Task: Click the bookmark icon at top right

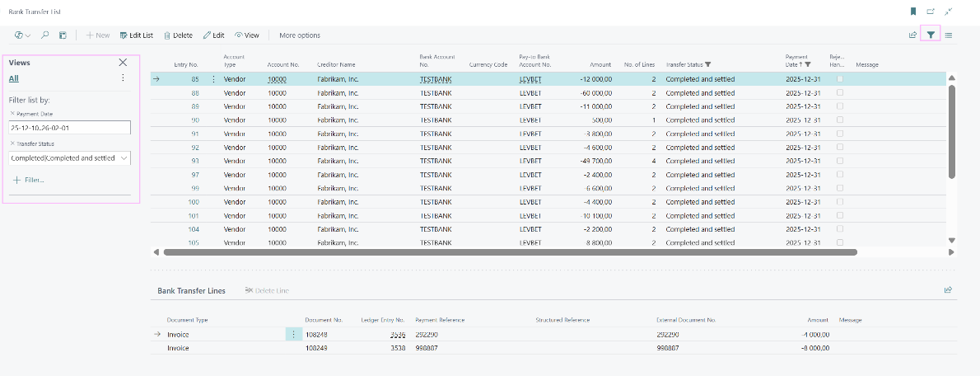Action: point(913,12)
